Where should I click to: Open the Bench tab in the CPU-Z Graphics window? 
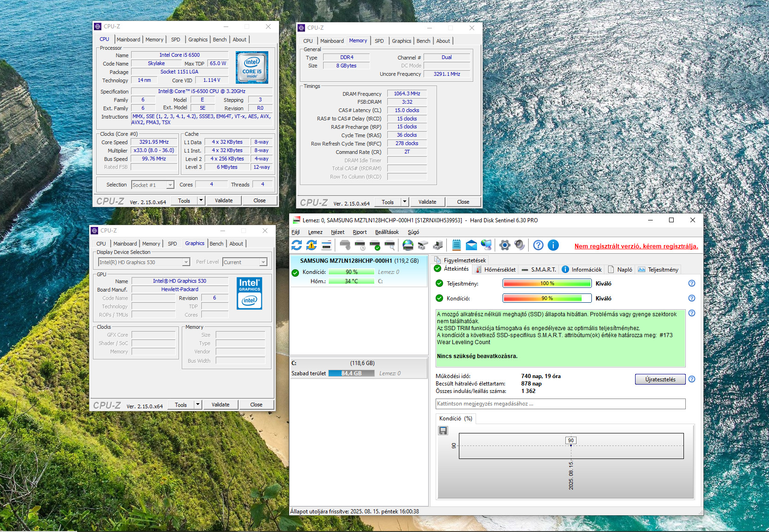[x=216, y=244]
